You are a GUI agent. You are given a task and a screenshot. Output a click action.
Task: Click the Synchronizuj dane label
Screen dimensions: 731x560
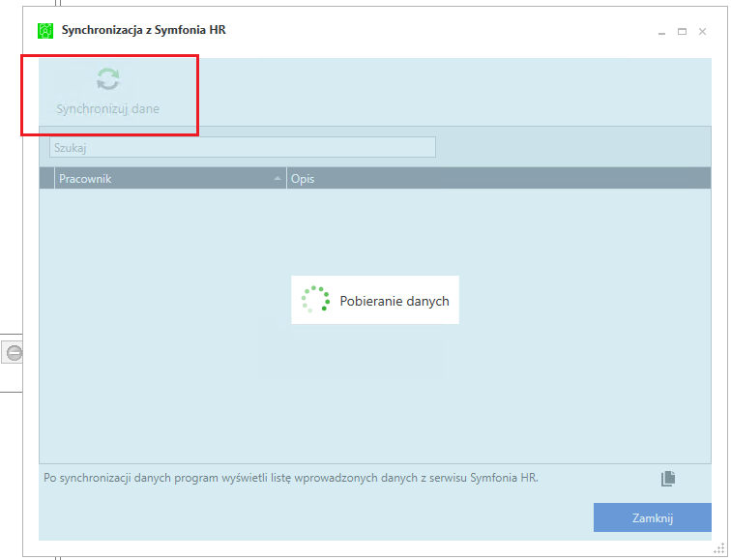107,108
